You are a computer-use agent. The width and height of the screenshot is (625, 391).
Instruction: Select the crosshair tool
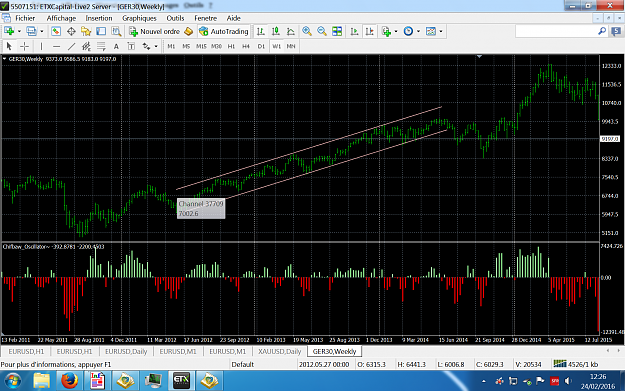tap(24, 46)
